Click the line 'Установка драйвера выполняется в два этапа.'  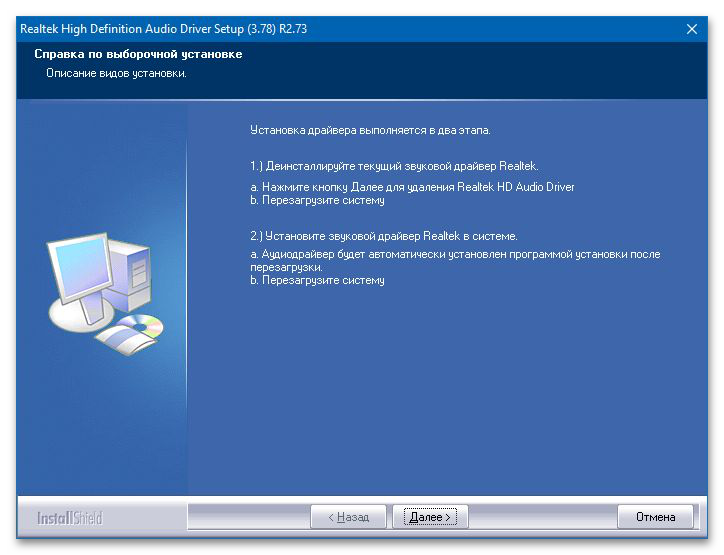pos(370,130)
